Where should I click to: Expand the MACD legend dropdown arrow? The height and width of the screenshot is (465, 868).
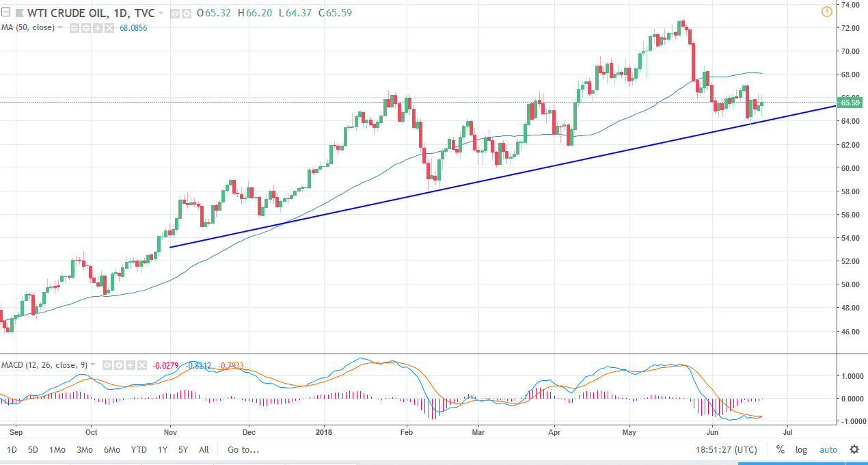(93, 364)
